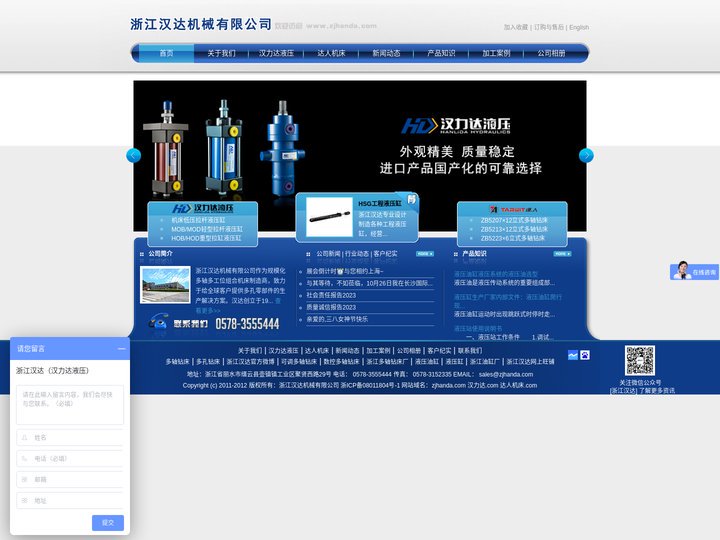Open the 社会责任报告2023 news item

click(x=331, y=295)
